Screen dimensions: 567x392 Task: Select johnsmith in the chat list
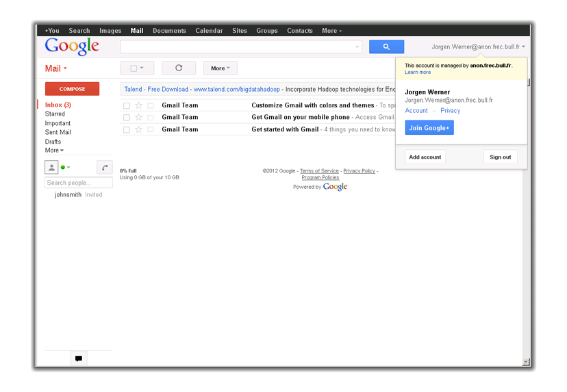point(68,195)
